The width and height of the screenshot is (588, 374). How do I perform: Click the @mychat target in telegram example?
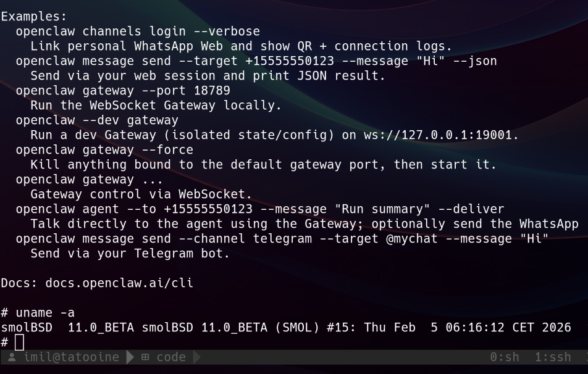point(412,239)
